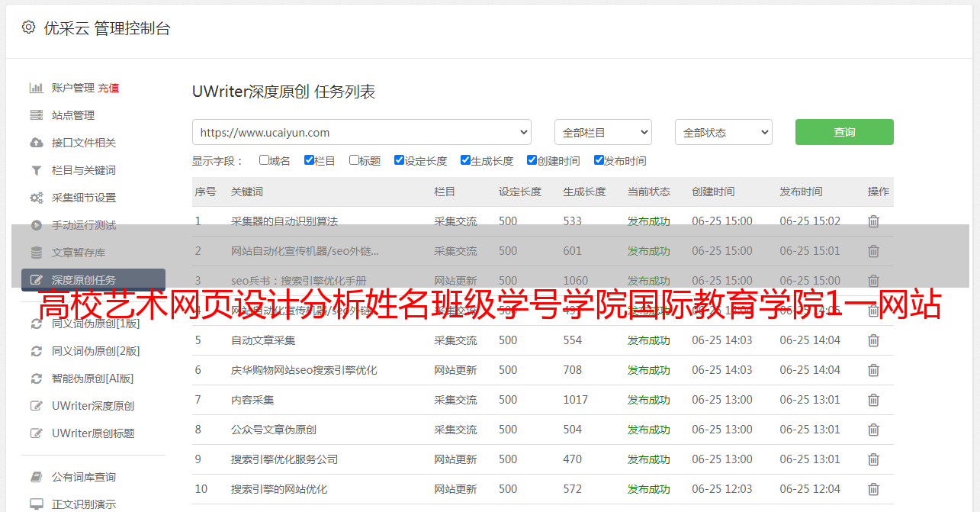The width and height of the screenshot is (980, 512).
Task: Click the book icon for 公有词库查询
Action: pos(36,477)
